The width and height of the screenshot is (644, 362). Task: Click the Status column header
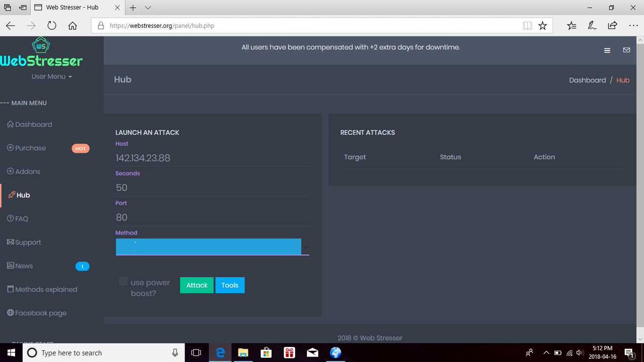pyautogui.click(x=450, y=157)
